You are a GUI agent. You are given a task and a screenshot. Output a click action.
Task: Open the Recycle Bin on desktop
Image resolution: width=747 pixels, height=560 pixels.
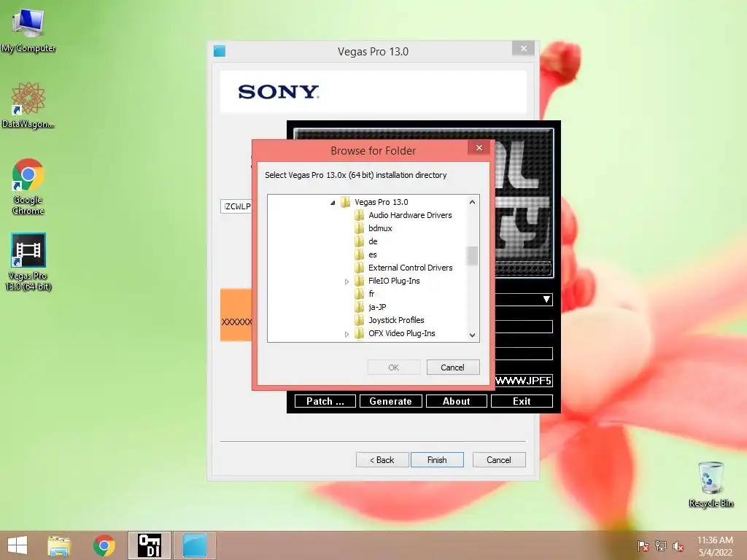point(711,484)
